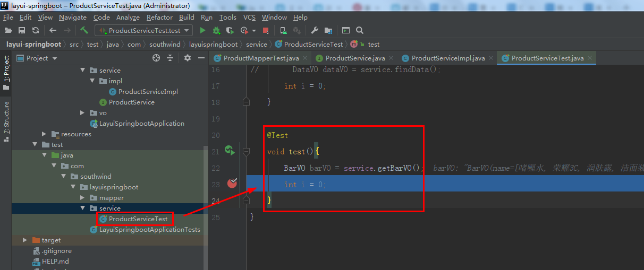Build project with the hammer icon
Image resolution: width=644 pixels, height=270 pixels.
coord(84,30)
